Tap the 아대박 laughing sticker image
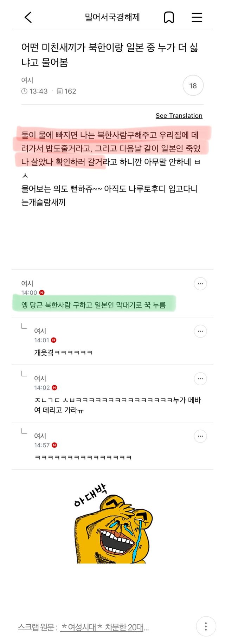The width and height of the screenshot is (225, 644). click(112, 524)
